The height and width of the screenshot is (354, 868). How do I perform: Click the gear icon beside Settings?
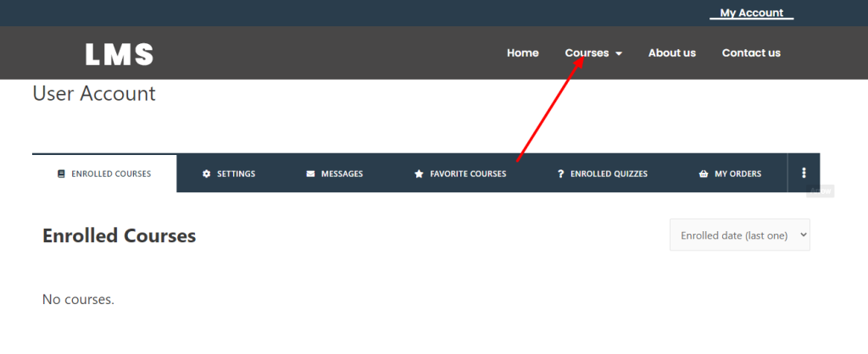click(x=206, y=174)
